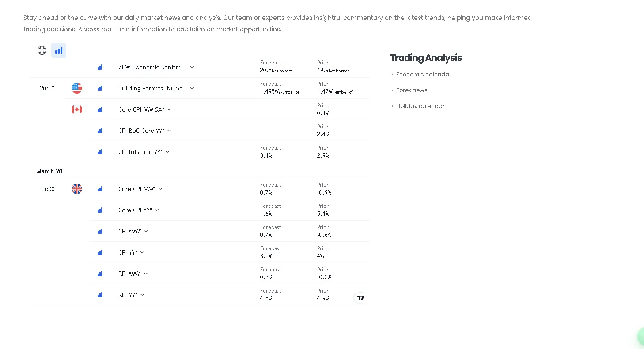
Task: Click the United States flag icon
Action: (x=77, y=88)
